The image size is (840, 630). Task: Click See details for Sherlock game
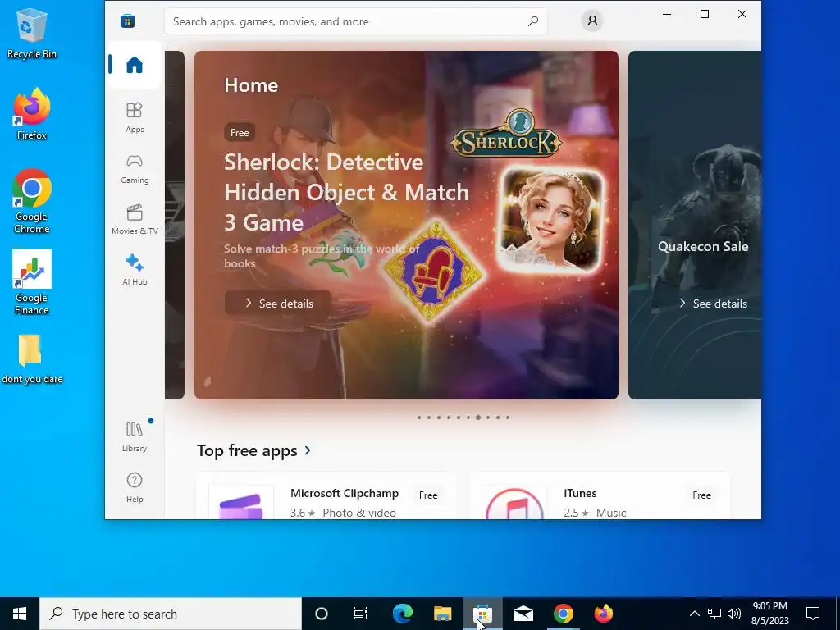coord(278,304)
